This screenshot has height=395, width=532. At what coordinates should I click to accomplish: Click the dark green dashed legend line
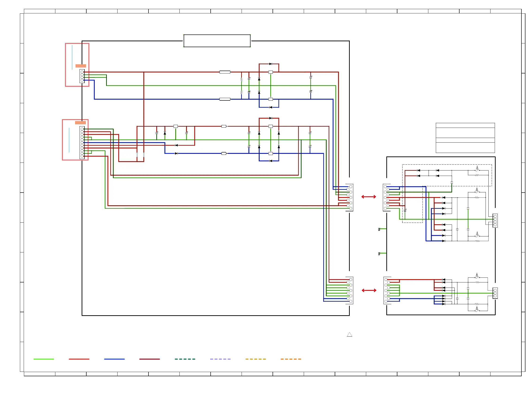pyautogui.click(x=185, y=359)
